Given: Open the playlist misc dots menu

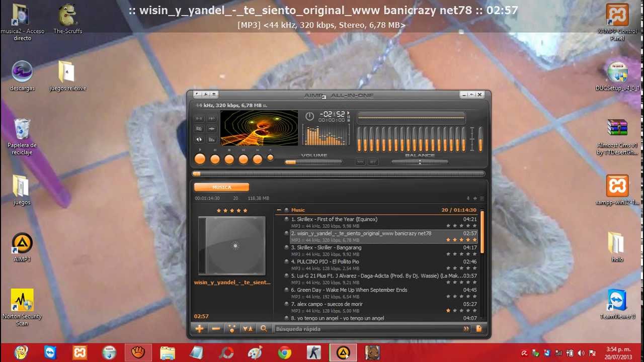Looking at the screenshot, I should coord(232,329).
